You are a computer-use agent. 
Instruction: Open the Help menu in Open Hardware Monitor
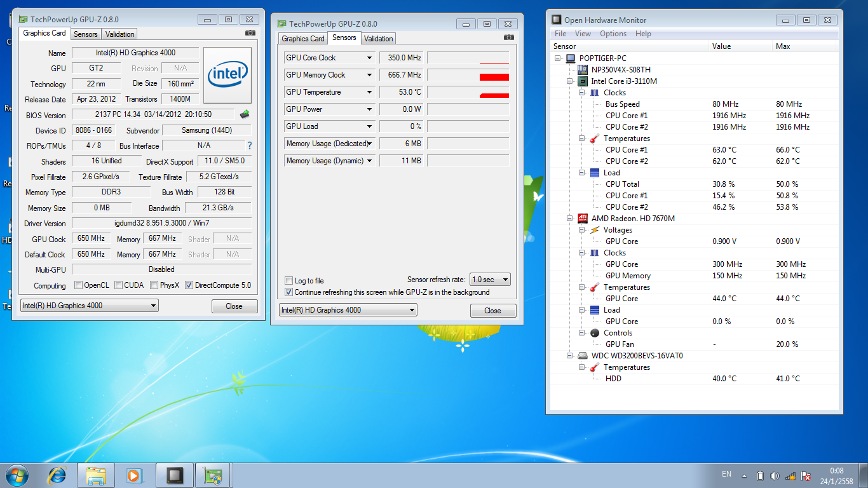coord(643,34)
